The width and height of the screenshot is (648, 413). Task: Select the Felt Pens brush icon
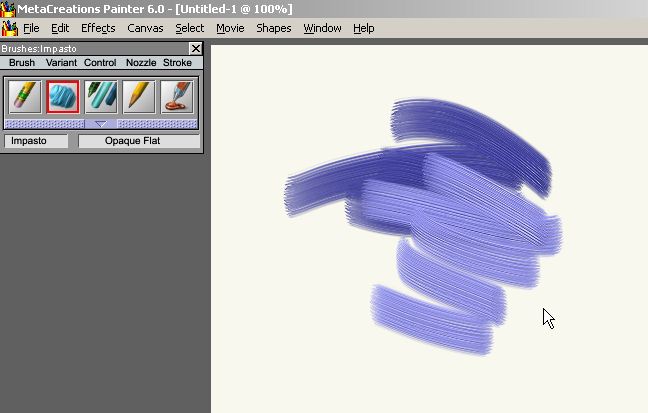(101, 97)
